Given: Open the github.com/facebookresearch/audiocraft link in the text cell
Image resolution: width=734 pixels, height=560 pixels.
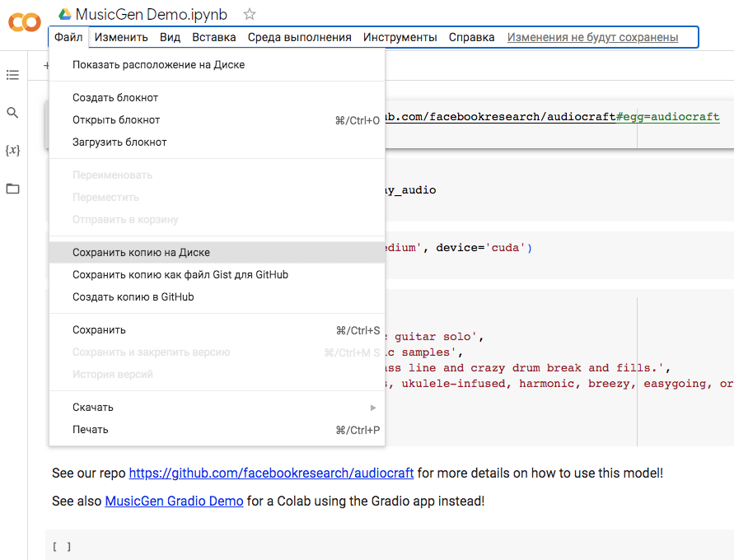Looking at the screenshot, I should coord(271,473).
